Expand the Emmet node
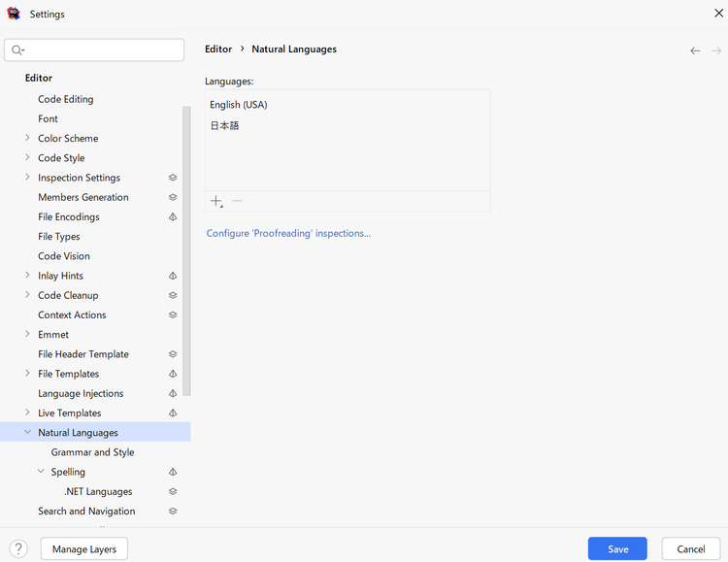The image size is (728, 562). coord(27,334)
